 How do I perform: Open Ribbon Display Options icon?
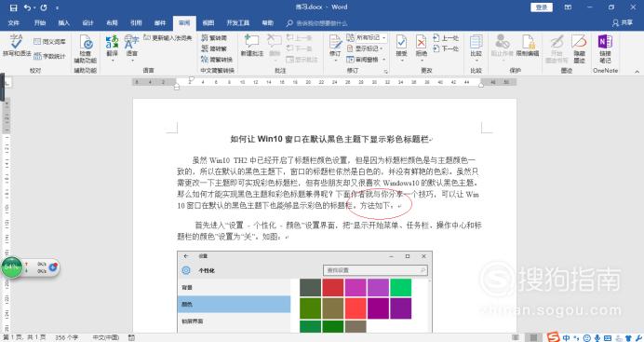click(x=568, y=7)
